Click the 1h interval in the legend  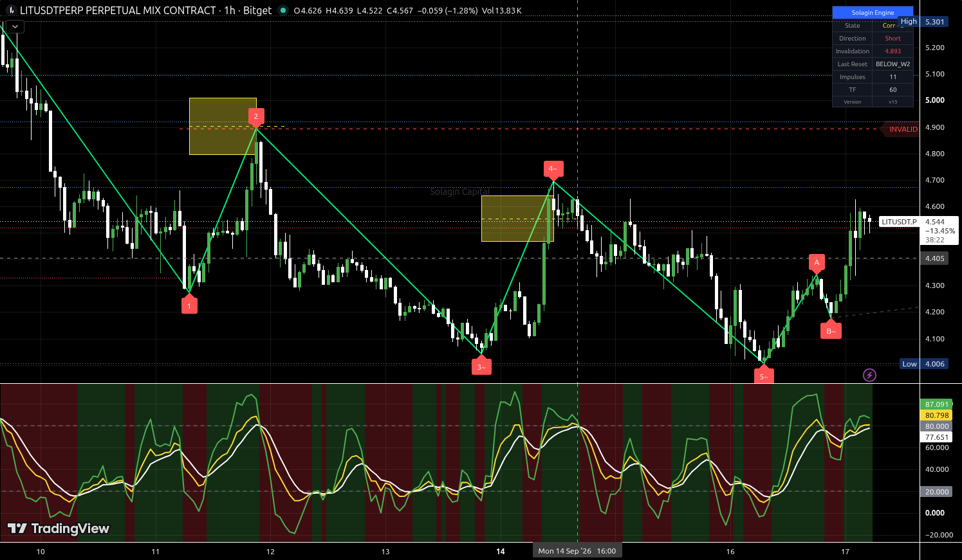(x=229, y=10)
